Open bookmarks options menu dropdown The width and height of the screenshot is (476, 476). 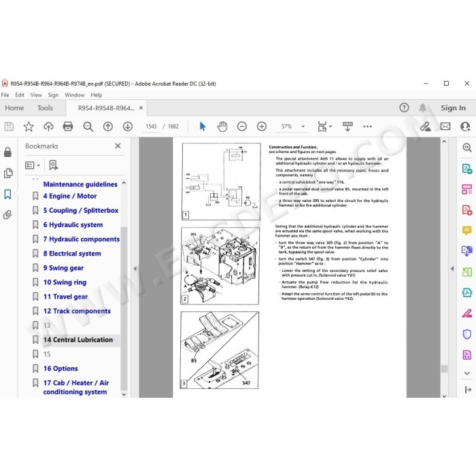[x=33, y=165]
